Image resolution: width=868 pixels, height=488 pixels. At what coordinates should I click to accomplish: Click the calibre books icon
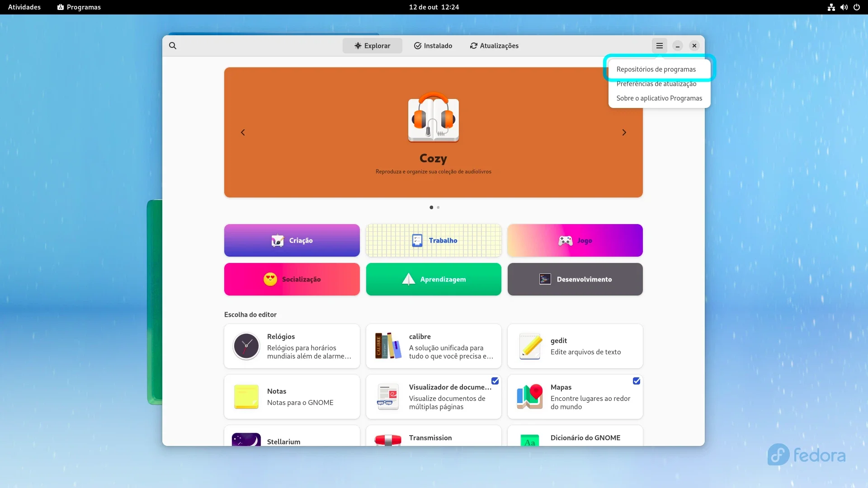(x=388, y=346)
